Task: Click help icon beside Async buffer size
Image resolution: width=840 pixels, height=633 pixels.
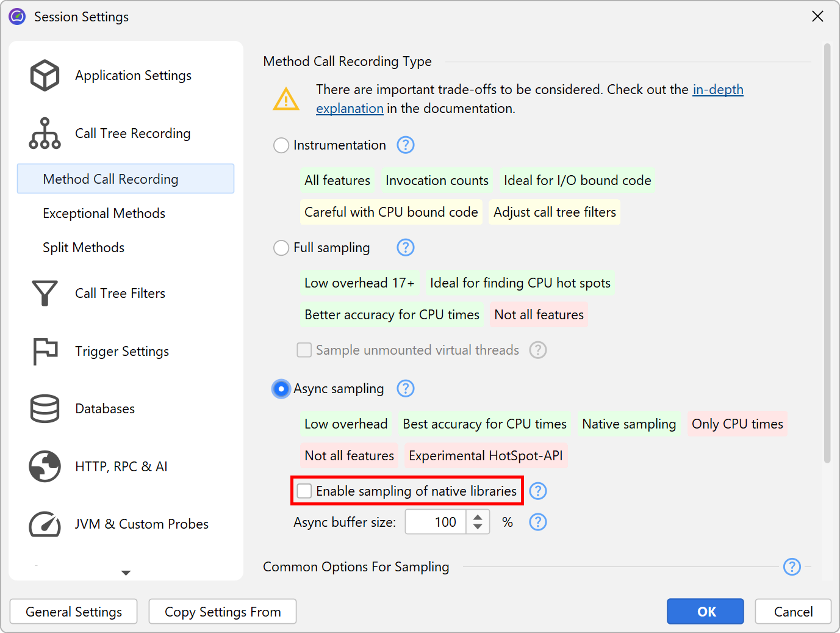Action: pyautogui.click(x=538, y=523)
